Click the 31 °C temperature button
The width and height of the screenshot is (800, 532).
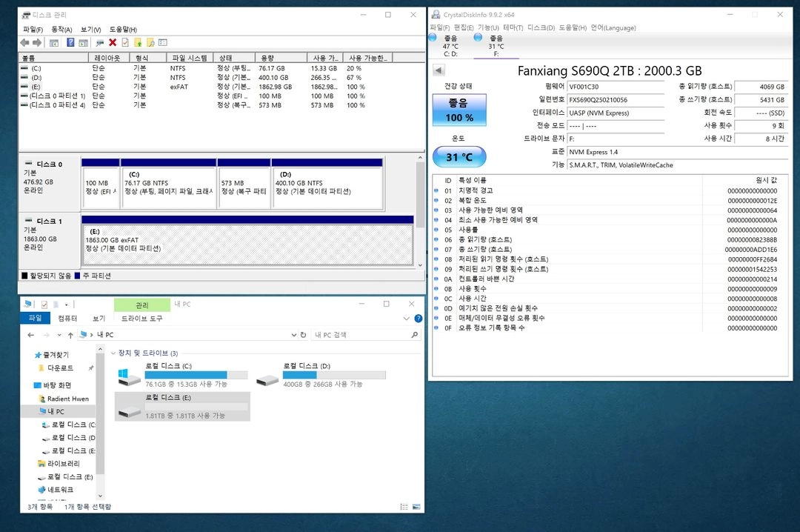tap(459, 157)
